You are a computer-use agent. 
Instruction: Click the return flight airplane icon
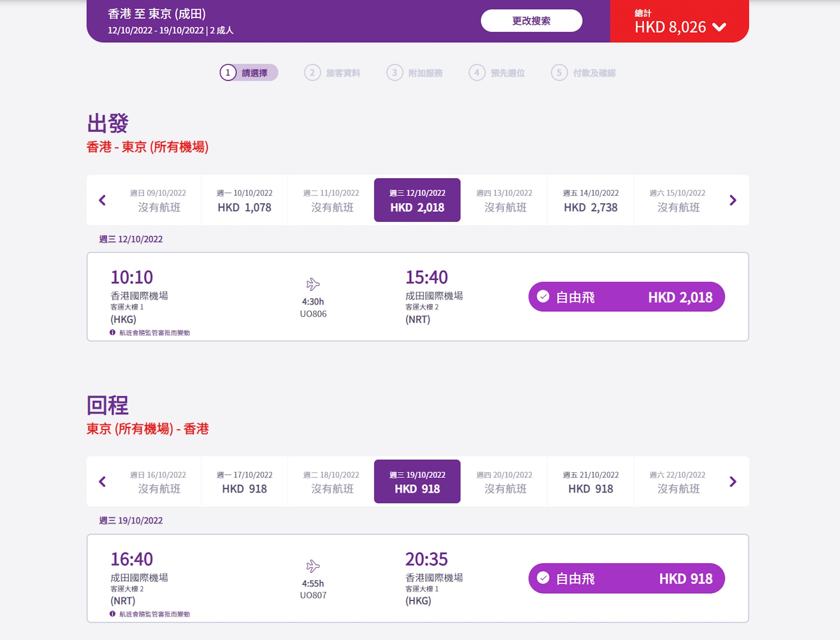[x=313, y=566]
